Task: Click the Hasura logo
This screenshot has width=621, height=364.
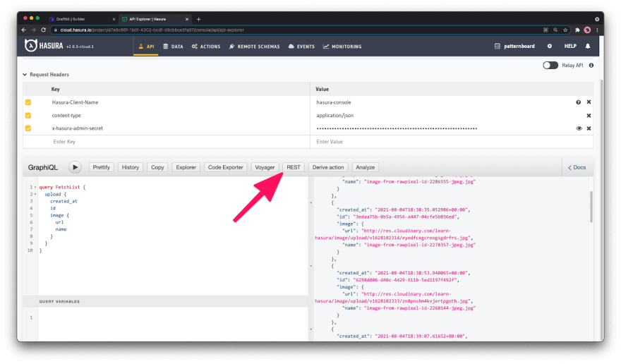Action: 44,46
